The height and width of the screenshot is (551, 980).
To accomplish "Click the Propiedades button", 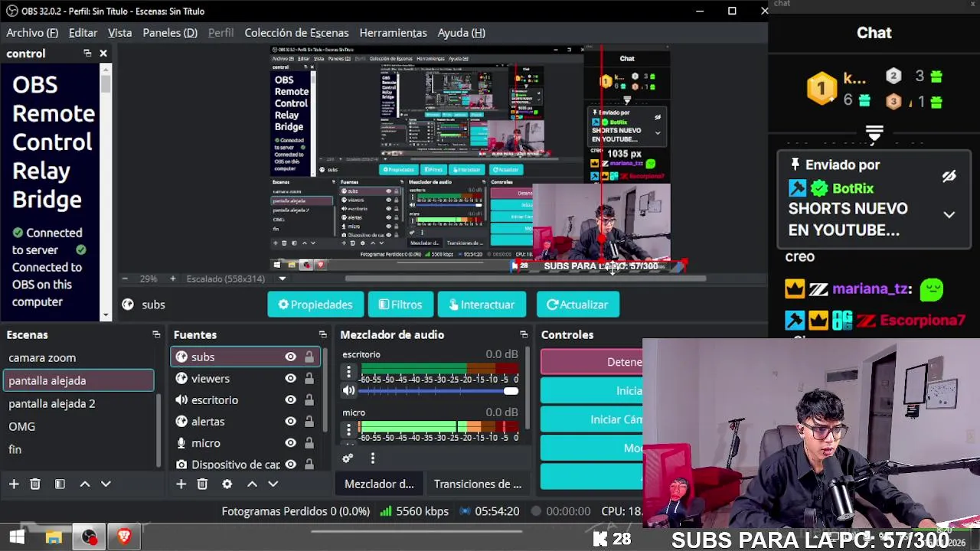I will pyautogui.click(x=315, y=305).
